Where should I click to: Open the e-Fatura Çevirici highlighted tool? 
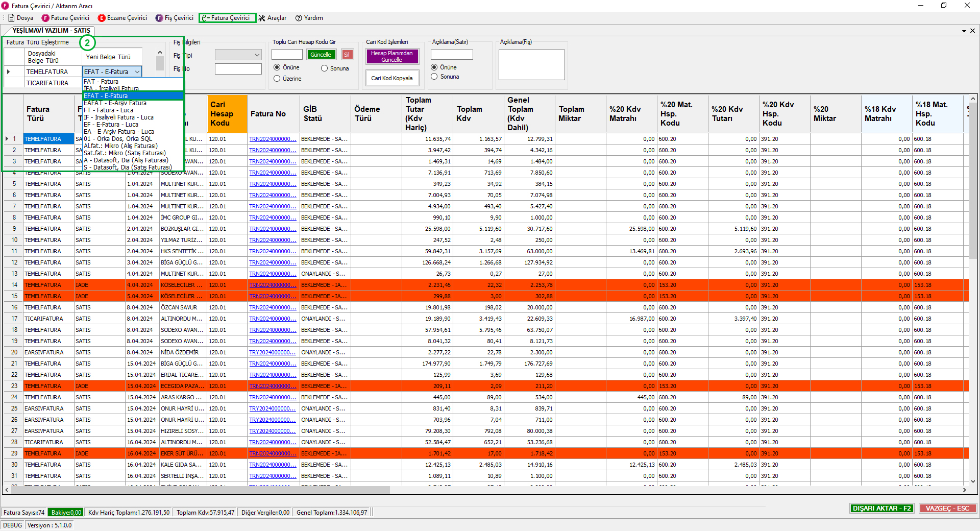(x=227, y=18)
